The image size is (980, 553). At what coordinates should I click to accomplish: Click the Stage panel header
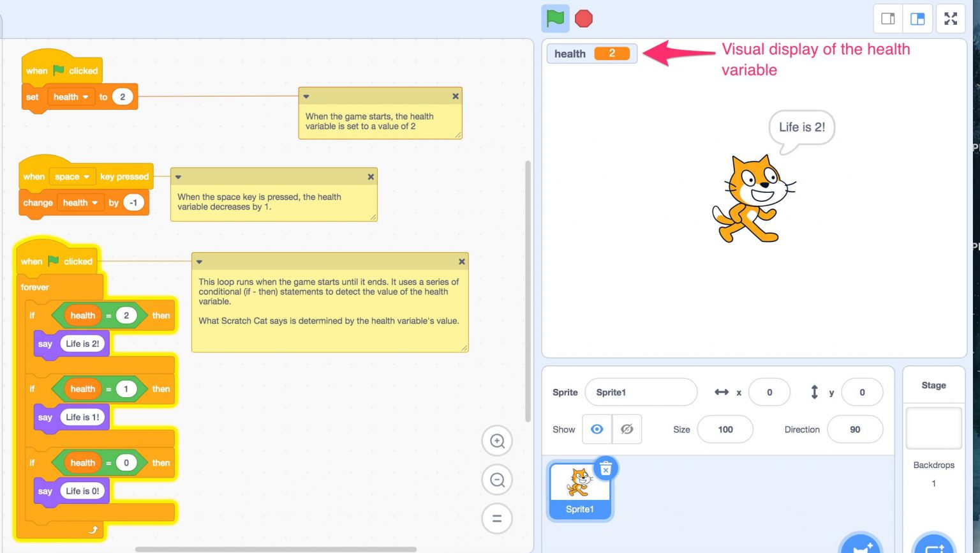[x=933, y=385]
